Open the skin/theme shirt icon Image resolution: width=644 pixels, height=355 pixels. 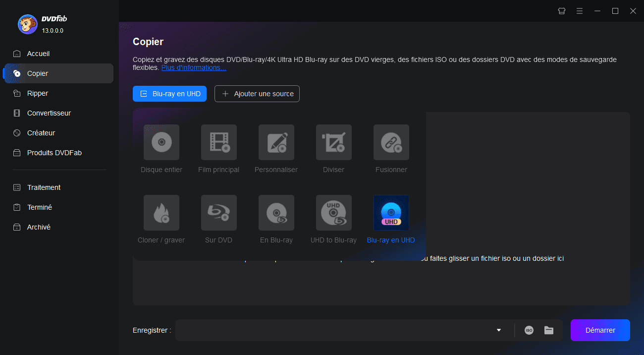click(x=562, y=11)
